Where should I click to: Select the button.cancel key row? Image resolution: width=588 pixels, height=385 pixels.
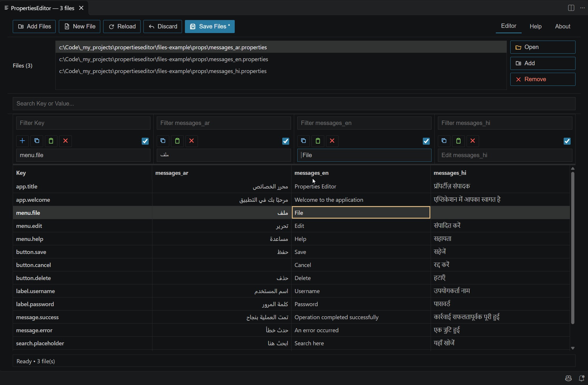click(x=291, y=265)
